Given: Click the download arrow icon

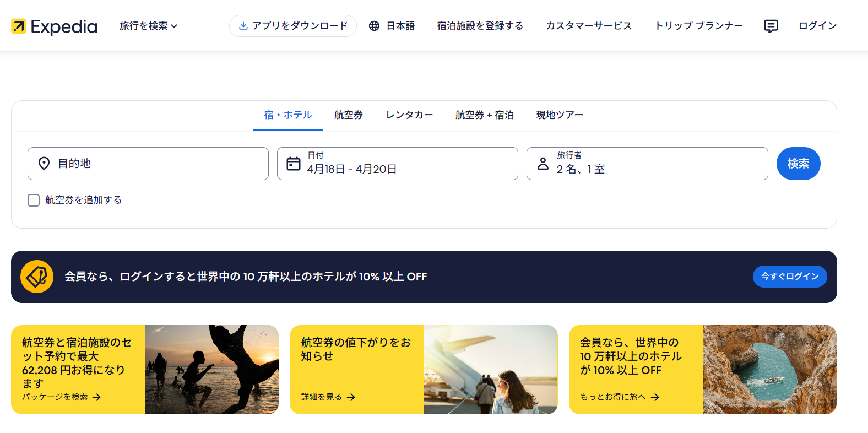Looking at the screenshot, I should tap(243, 26).
